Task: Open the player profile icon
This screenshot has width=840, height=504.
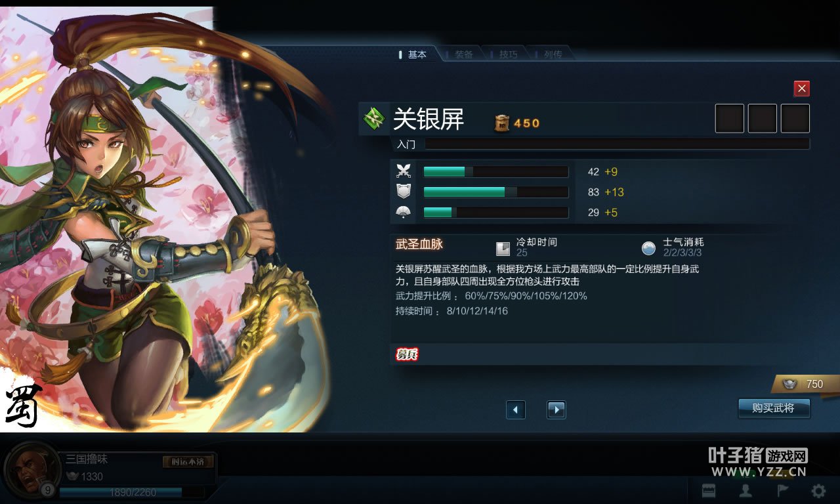Action: click(745, 490)
